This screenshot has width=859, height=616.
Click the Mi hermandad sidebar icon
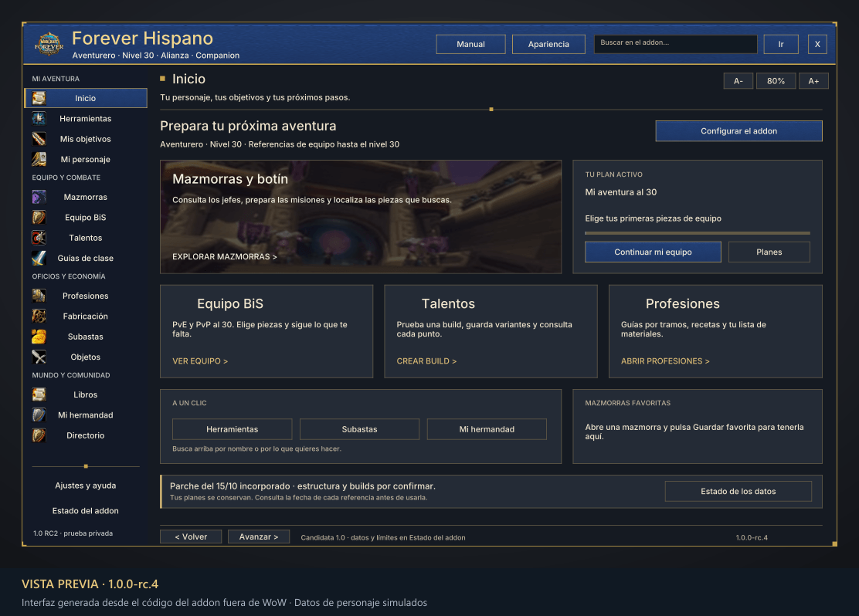click(39, 415)
